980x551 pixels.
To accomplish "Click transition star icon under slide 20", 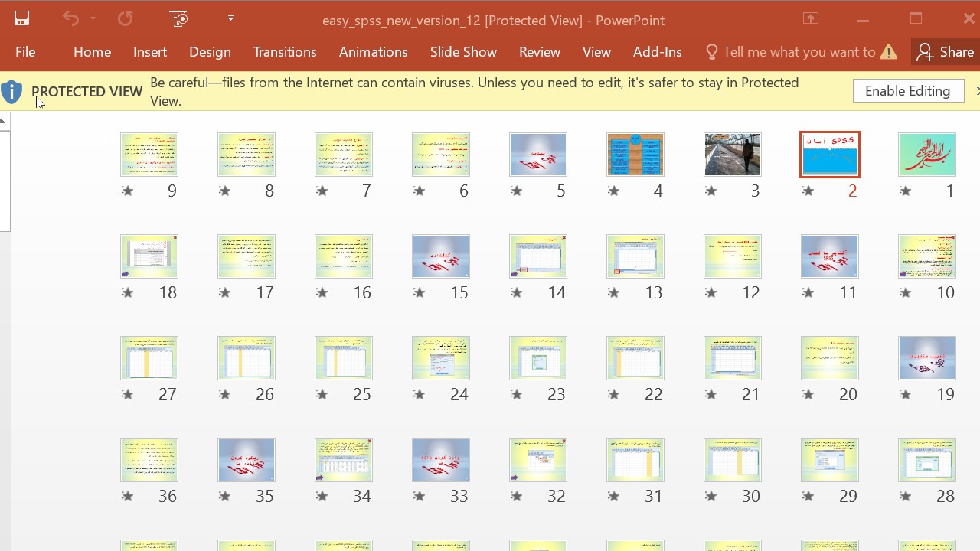I will click(808, 395).
